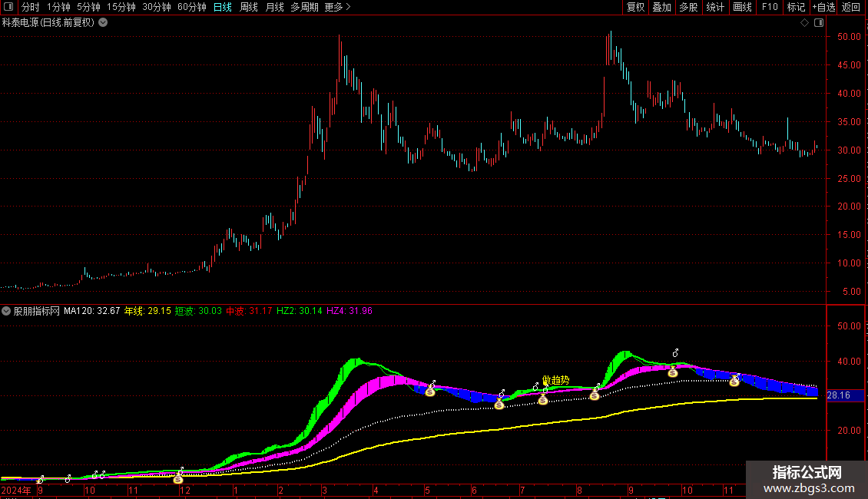This screenshot has width=868, height=499.
Task: Select the 5分钟 period
Action: click(x=88, y=7)
